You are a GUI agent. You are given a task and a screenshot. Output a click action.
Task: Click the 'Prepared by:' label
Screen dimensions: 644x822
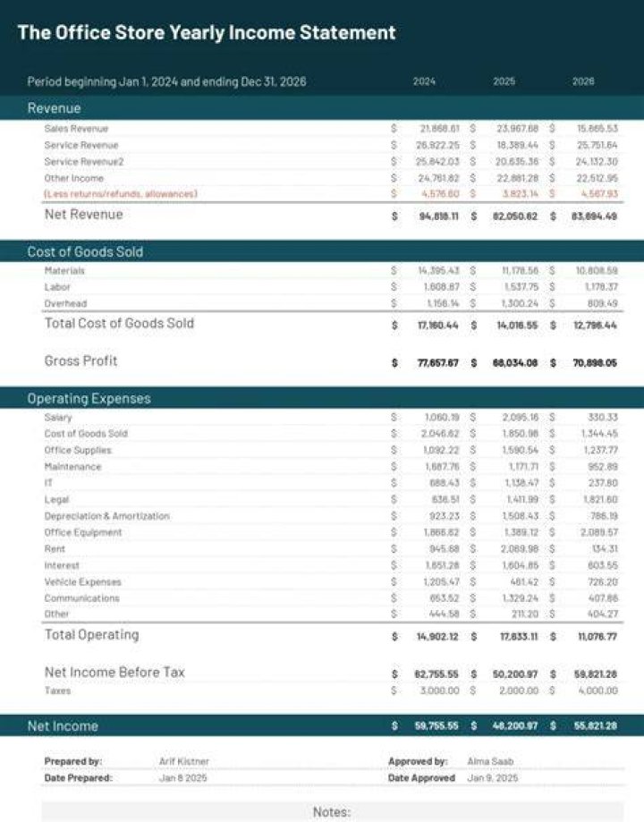pos(72,761)
